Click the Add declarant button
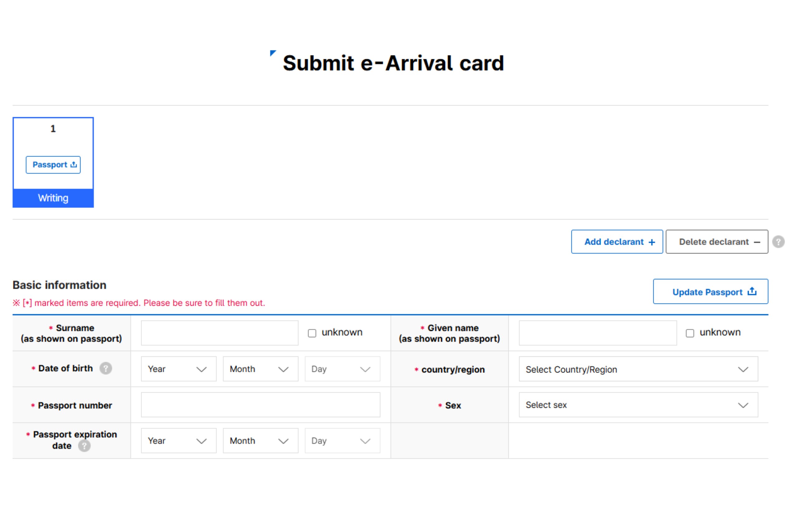Viewport: 798px width, 532px height. 617,242
